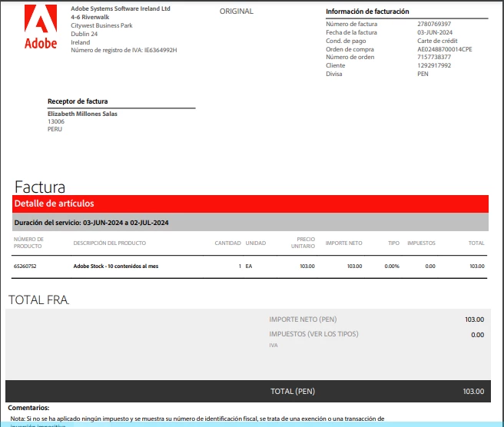
Task: Click 'Adobe Systems Software Ireland Ltd' company name
Action: (x=121, y=8)
